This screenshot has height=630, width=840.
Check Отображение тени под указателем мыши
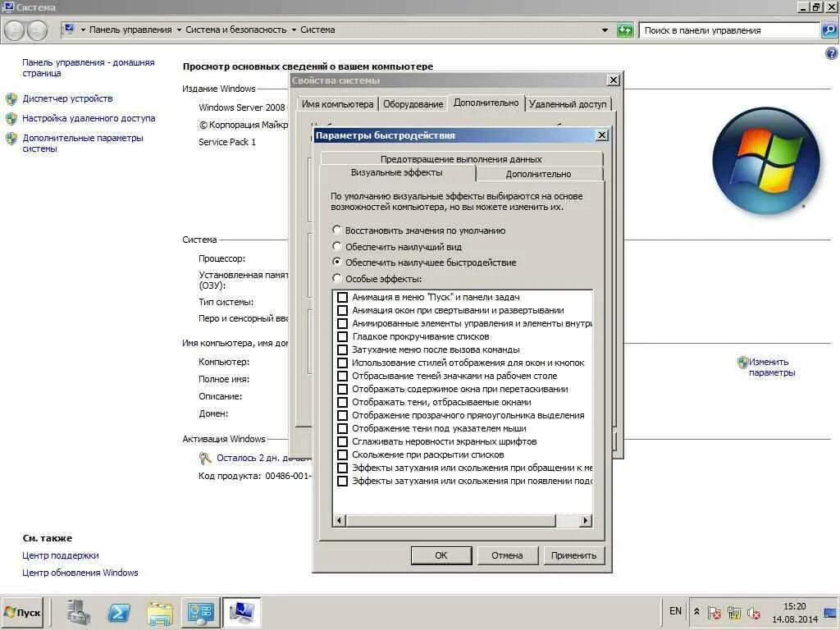click(x=342, y=428)
